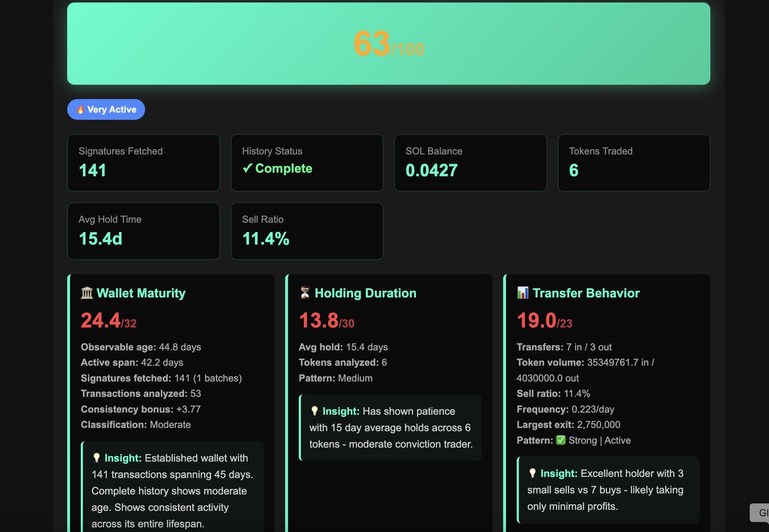Click the 15.4d hold time value

click(x=101, y=239)
